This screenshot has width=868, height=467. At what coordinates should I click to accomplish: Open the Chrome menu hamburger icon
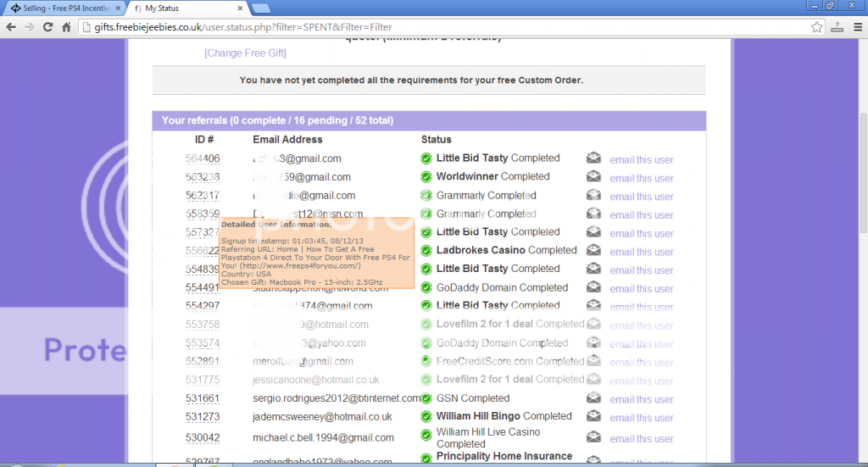click(858, 27)
